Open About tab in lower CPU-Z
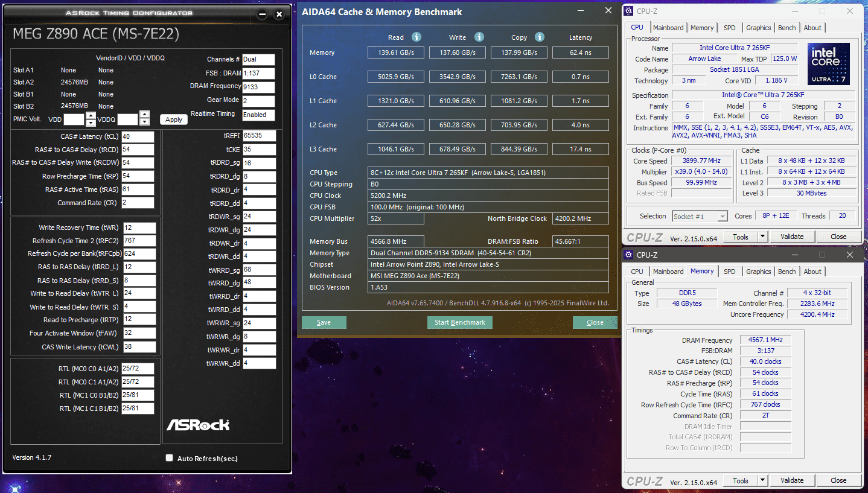Viewport: 868px width, 493px height. click(812, 272)
